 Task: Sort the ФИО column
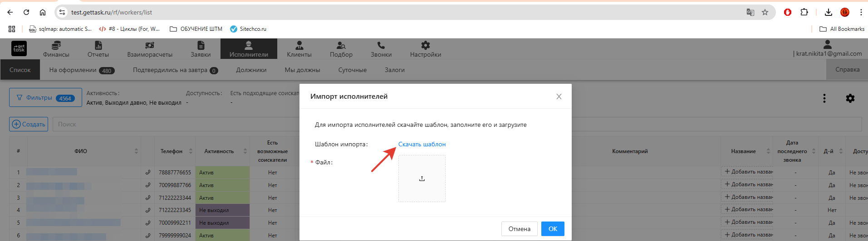(x=136, y=151)
